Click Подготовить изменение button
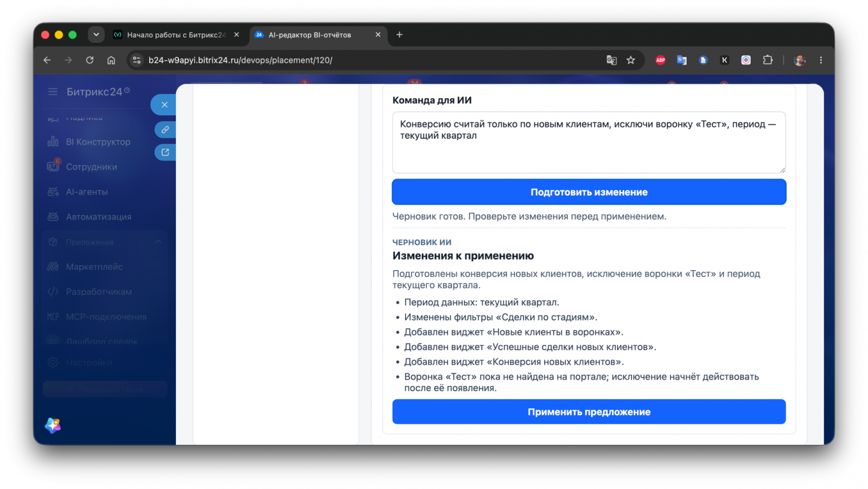This screenshot has width=868, height=489. pos(589,192)
